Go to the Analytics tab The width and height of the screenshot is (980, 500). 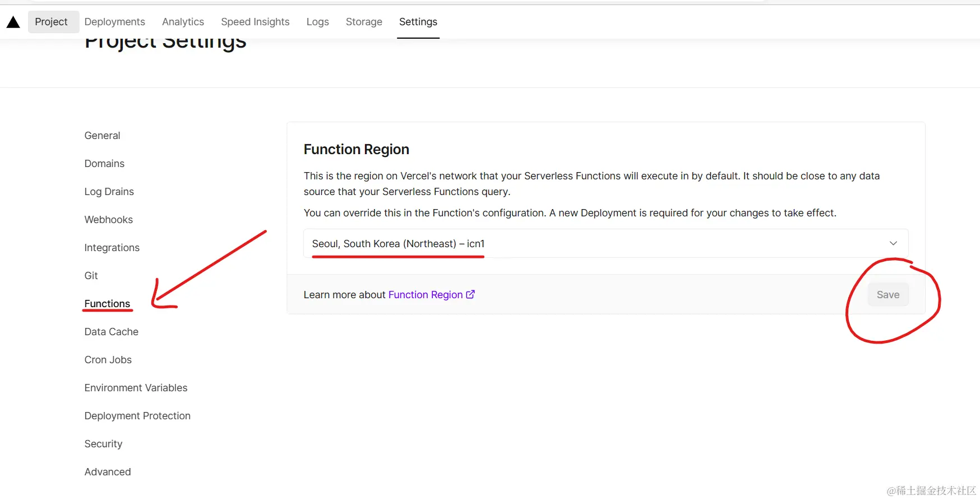[183, 22]
